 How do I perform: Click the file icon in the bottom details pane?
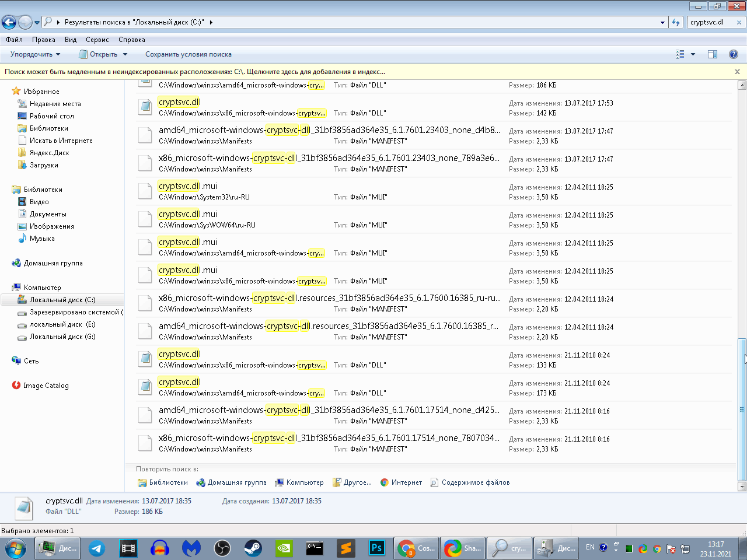point(24,508)
